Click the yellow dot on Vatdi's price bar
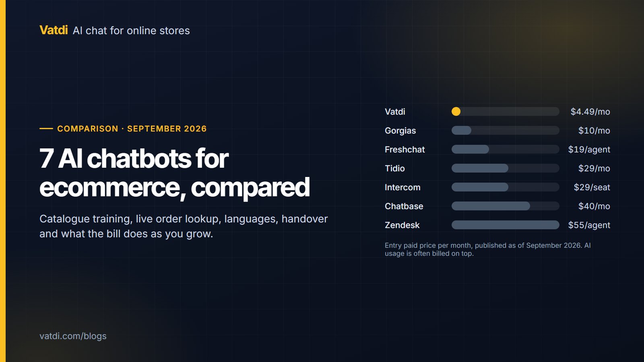The image size is (644, 362). (x=456, y=111)
